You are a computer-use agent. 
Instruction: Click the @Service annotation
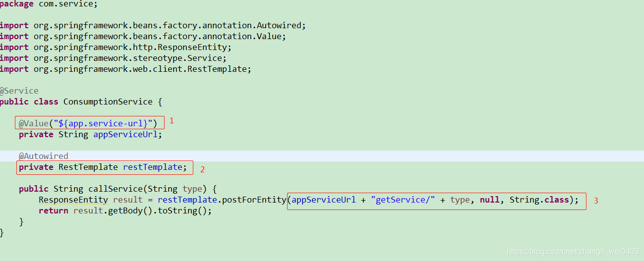19,91
